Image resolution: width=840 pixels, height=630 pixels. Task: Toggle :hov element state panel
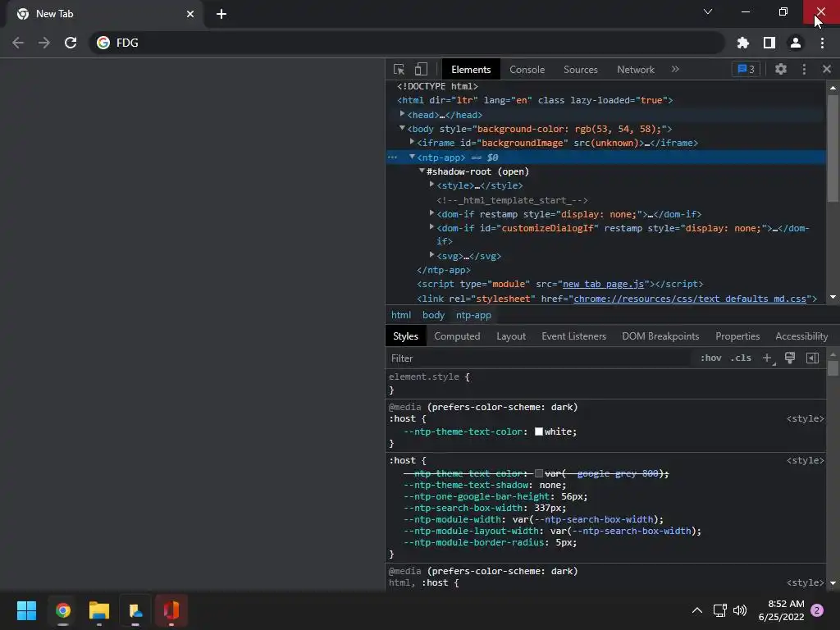(x=711, y=358)
